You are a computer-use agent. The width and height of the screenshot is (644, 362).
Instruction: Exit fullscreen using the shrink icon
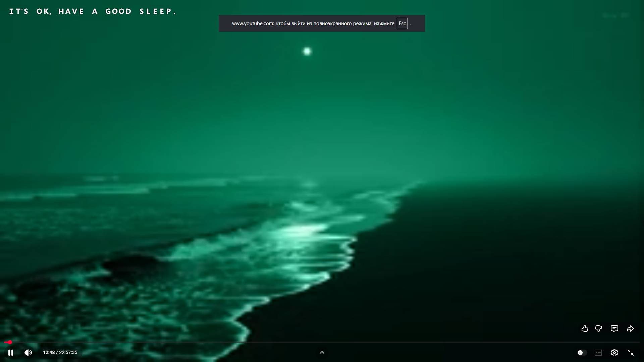[630, 353]
